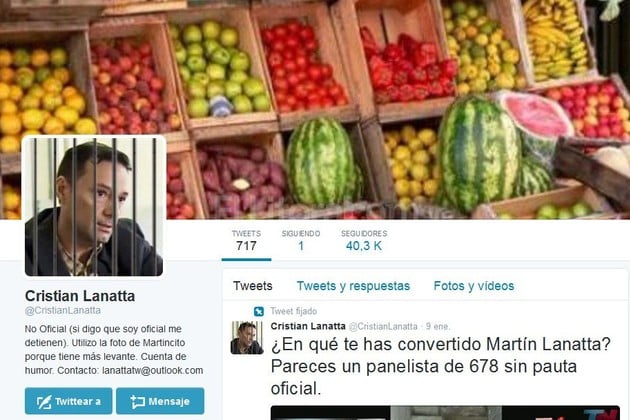Open the fruit stand header image
Image resolution: width=630 pixels, height=420 pixels.
point(315,109)
